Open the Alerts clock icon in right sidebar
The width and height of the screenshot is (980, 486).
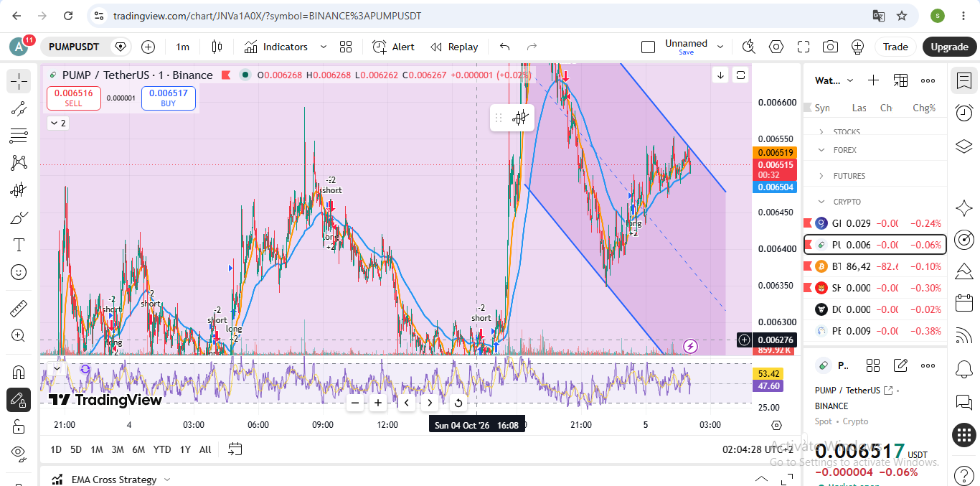coord(964,113)
